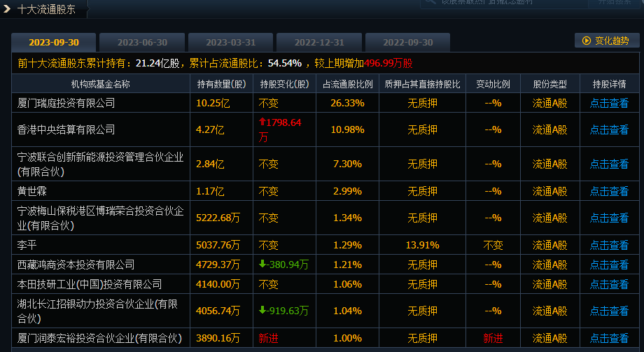Click the red 1798.64万 increase value
The height and width of the screenshot is (352, 644).
point(280,129)
